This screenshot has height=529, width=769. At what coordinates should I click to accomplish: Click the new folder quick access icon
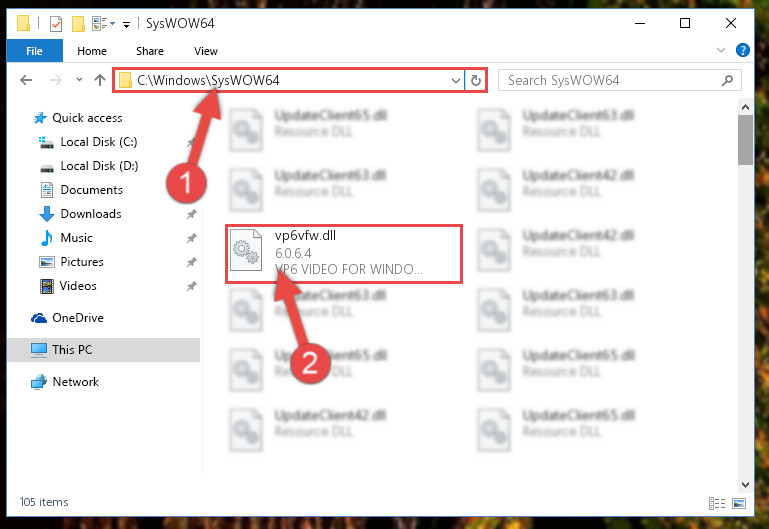pyautogui.click(x=78, y=24)
